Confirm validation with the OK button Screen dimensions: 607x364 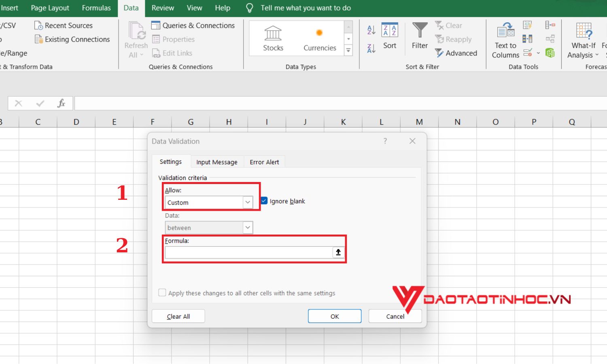click(x=334, y=316)
